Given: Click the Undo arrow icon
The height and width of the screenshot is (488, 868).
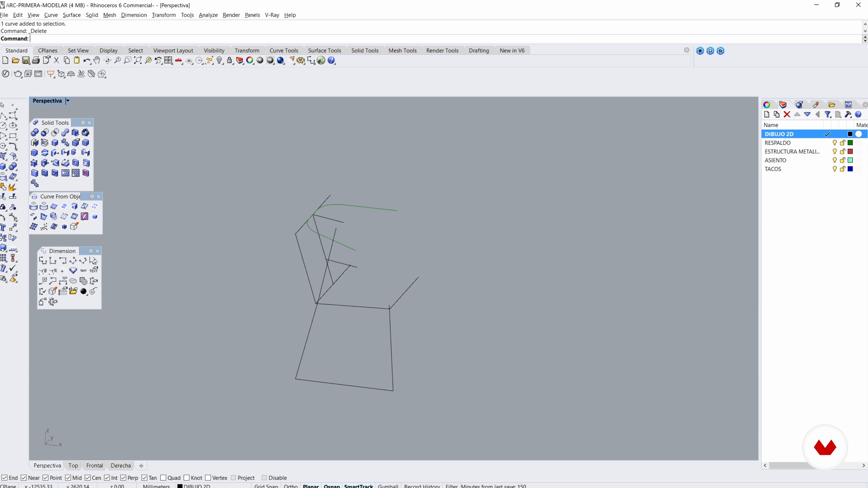Looking at the screenshot, I should coord(87,60).
